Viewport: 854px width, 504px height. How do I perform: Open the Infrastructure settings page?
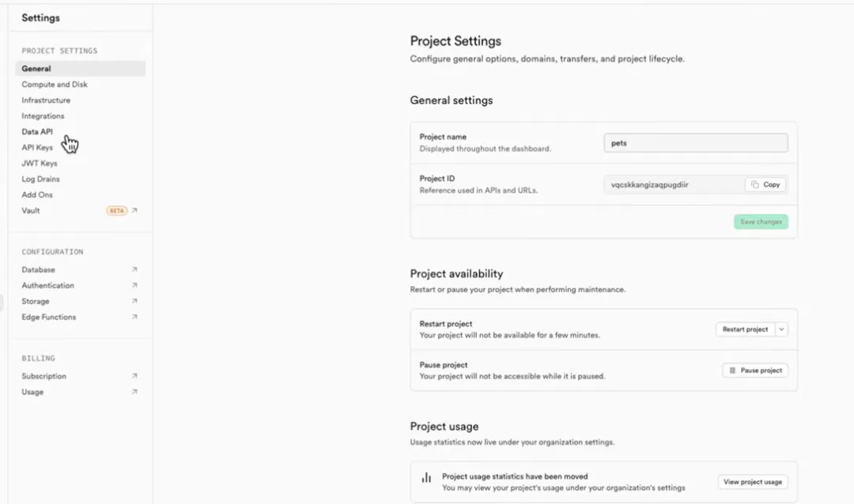coord(46,100)
